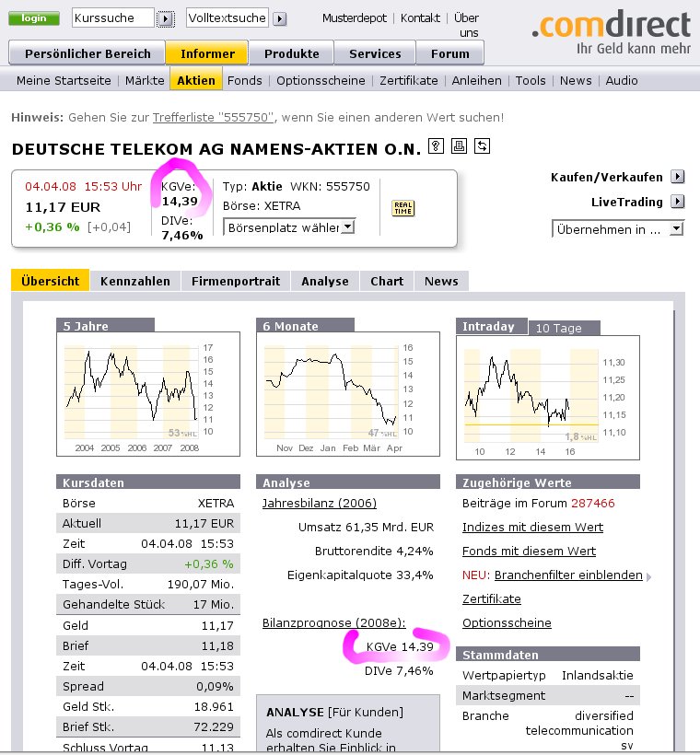The height and width of the screenshot is (755, 700).
Task: Click the Kaufen/Verkaufen arrow icon
Action: pos(677,177)
